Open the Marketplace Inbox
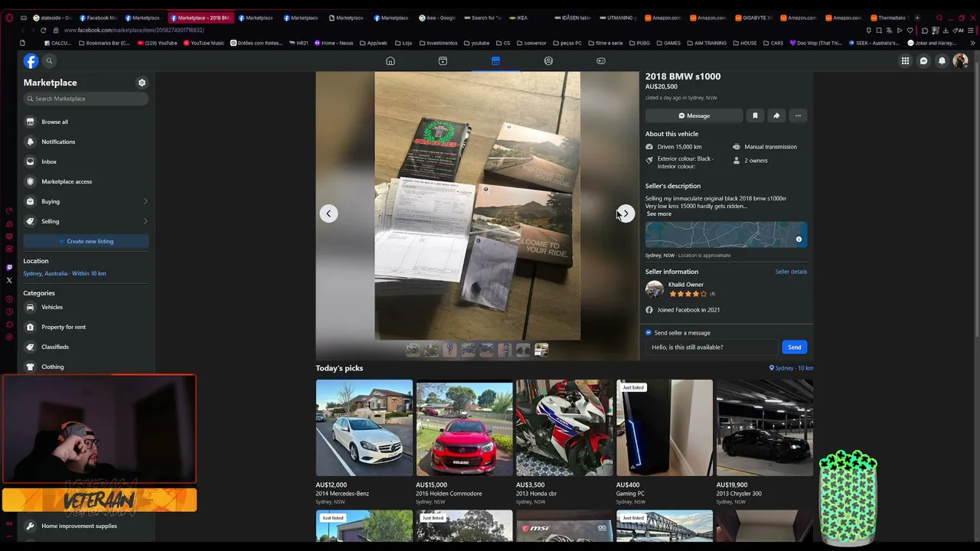Viewport: 980px width, 551px height. (86, 161)
